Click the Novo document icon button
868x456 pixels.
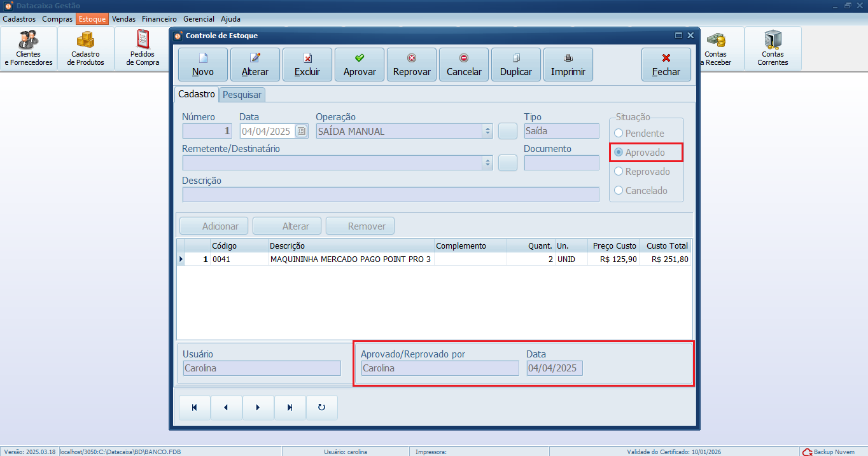203,64
